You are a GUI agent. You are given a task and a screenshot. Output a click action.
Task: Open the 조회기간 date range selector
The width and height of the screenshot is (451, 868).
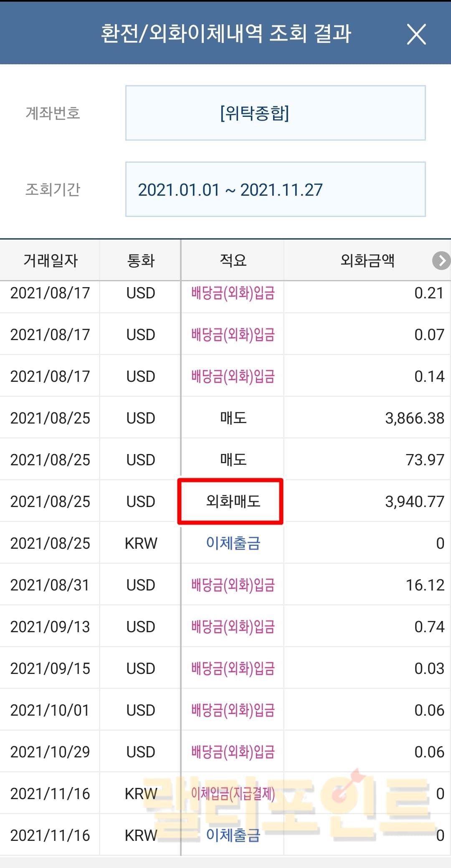(275, 189)
